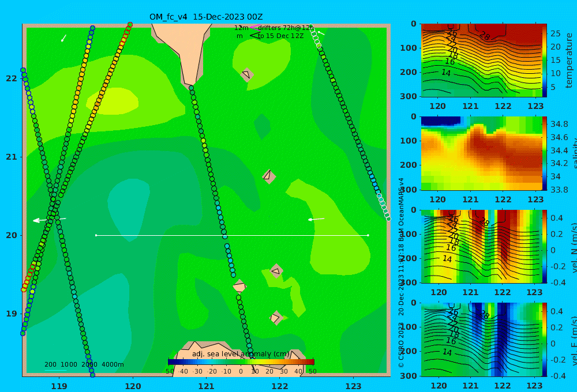Click the 'adj. sea level anomaly (cm)' label
This screenshot has width=577, height=392.
click(241, 354)
